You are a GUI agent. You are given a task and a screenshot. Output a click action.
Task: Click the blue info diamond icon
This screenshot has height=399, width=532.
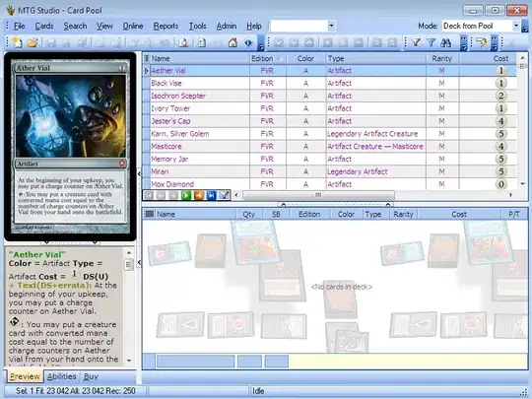point(248,42)
